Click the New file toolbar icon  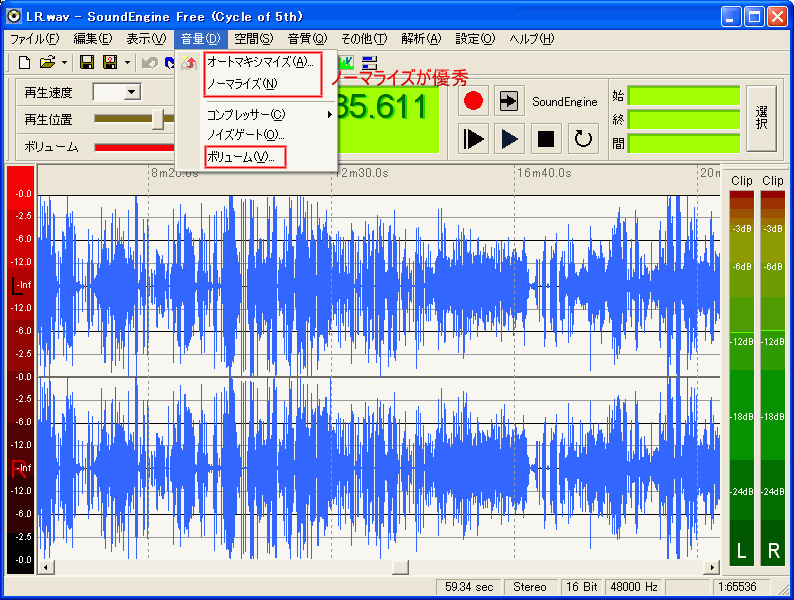25,63
